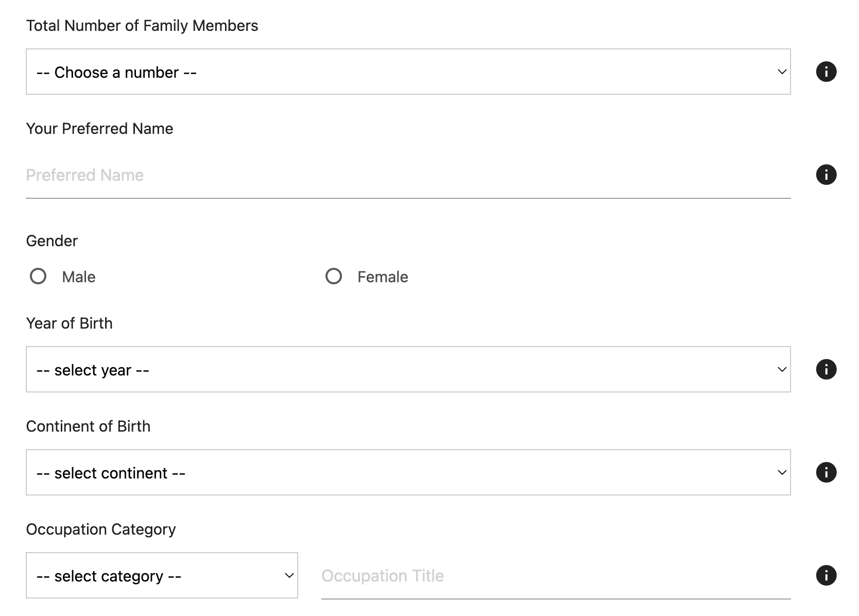Image resolution: width=859 pixels, height=616 pixels.
Task: Click the 'Year of Birth' label
Action: click(70, 323)
